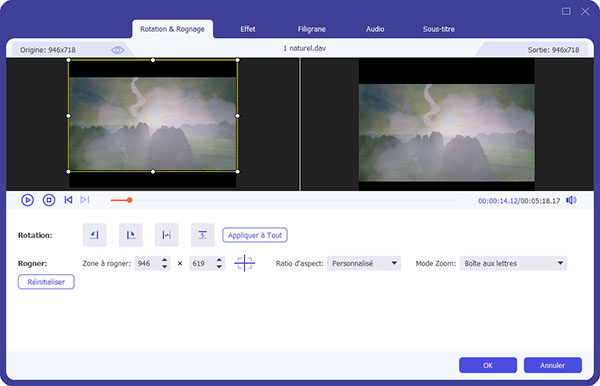Click the bottom-left crop corner handle
Viewport: 600px width, 386px height.
pos(68,172)
